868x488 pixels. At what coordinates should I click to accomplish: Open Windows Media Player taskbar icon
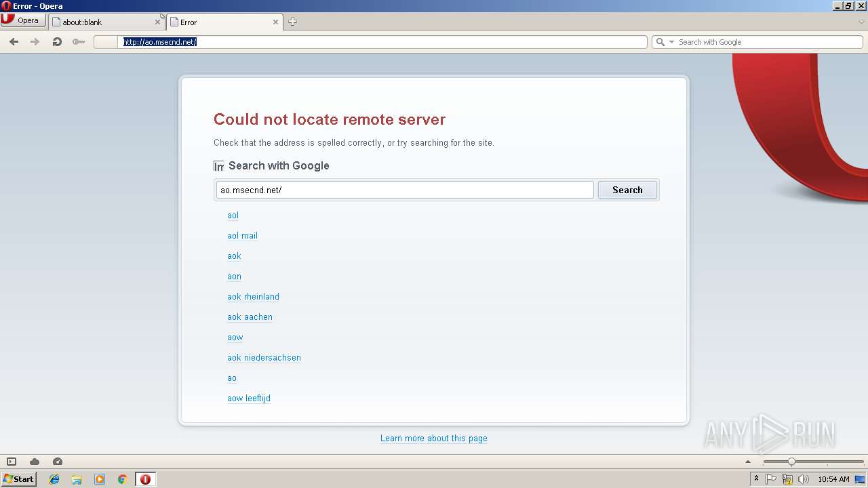100,479
